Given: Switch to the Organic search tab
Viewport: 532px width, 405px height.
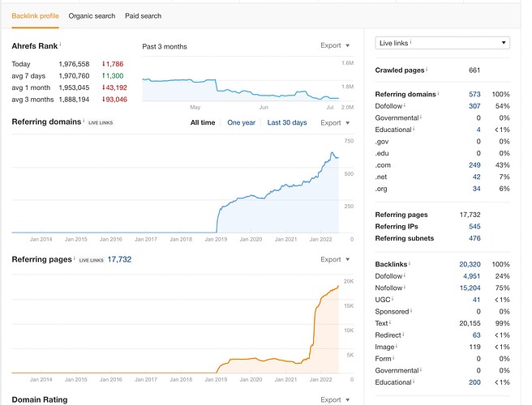Looking at the screenshot, I should [x=92, y=15].
